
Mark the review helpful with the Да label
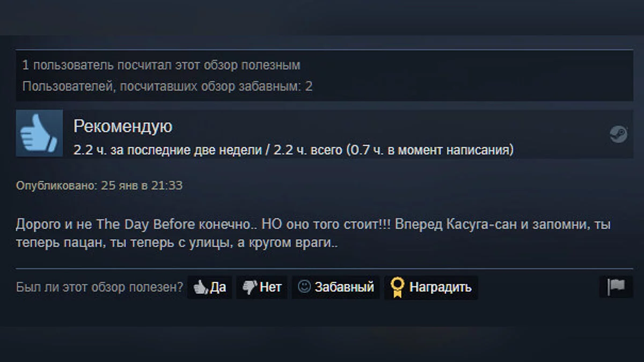[218, 287]
